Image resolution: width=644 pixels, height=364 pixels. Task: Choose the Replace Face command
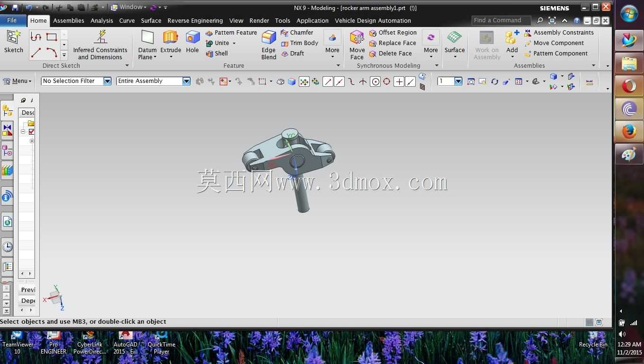pyautogui.click(x=393, y=43)
